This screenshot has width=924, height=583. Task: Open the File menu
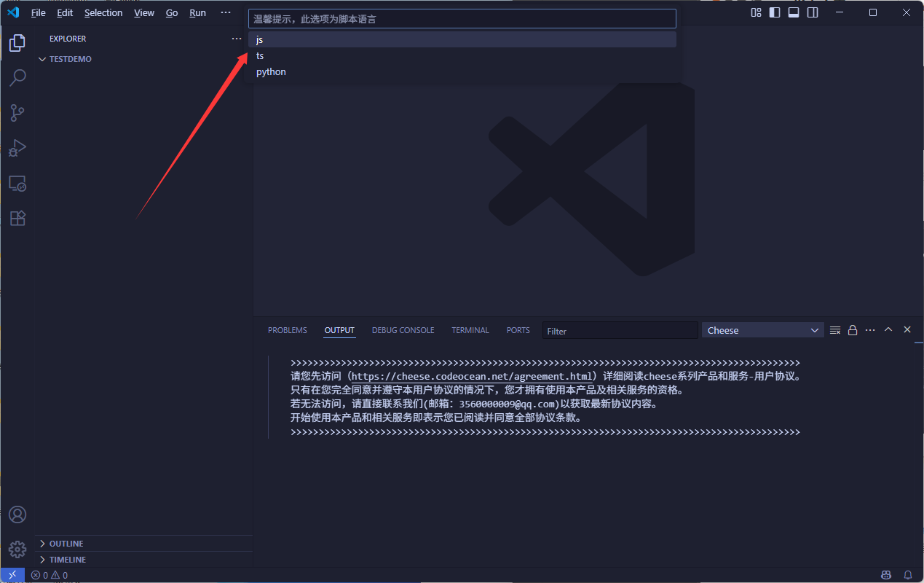coord(39,12)
